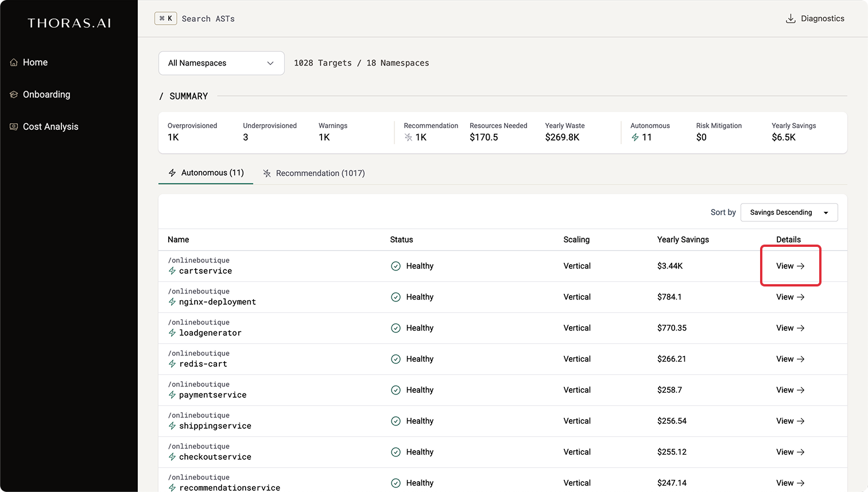Click the Recommendation summary sparkle icon
The width and height of the screenshot is (868, 492).
(408, 138)
